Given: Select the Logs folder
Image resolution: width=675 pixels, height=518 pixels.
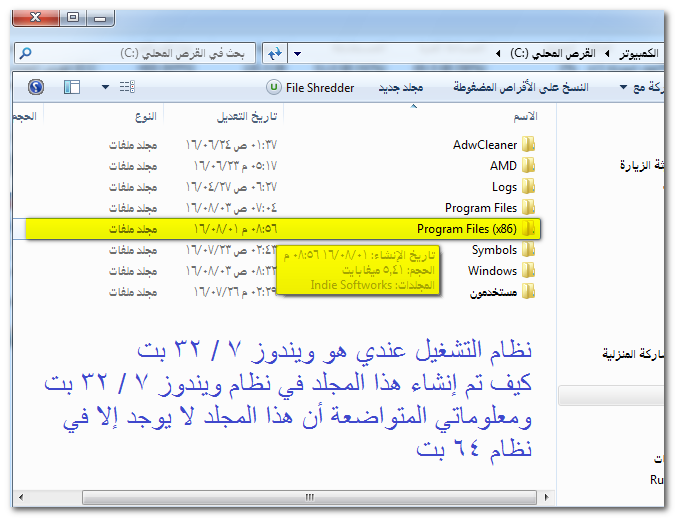Looking at the screenshot, I should 504,187.
